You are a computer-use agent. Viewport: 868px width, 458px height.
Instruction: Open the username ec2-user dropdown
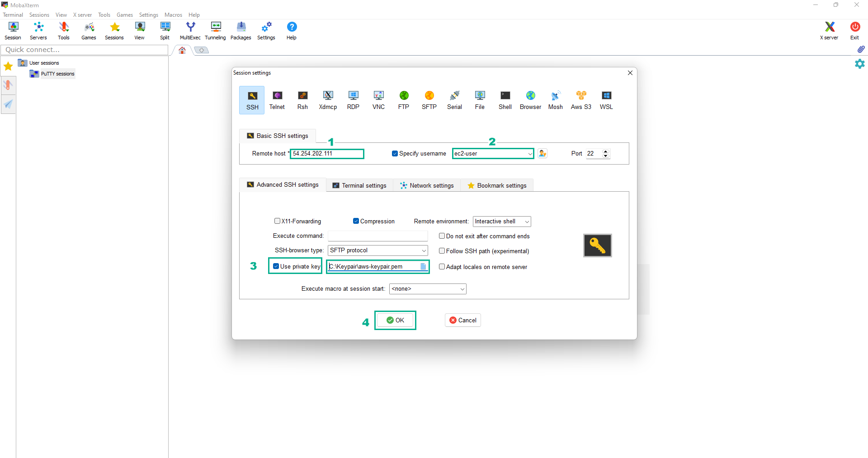530,154
